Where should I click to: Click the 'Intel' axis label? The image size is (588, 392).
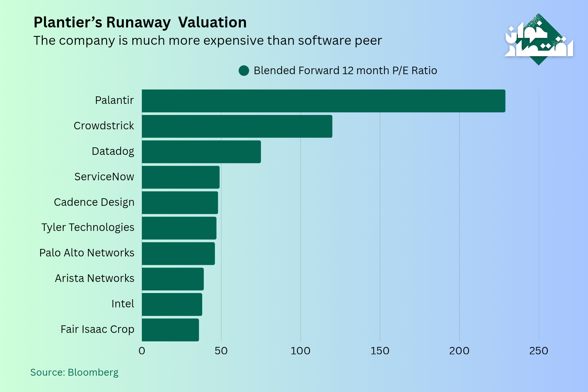pos(123,304)
